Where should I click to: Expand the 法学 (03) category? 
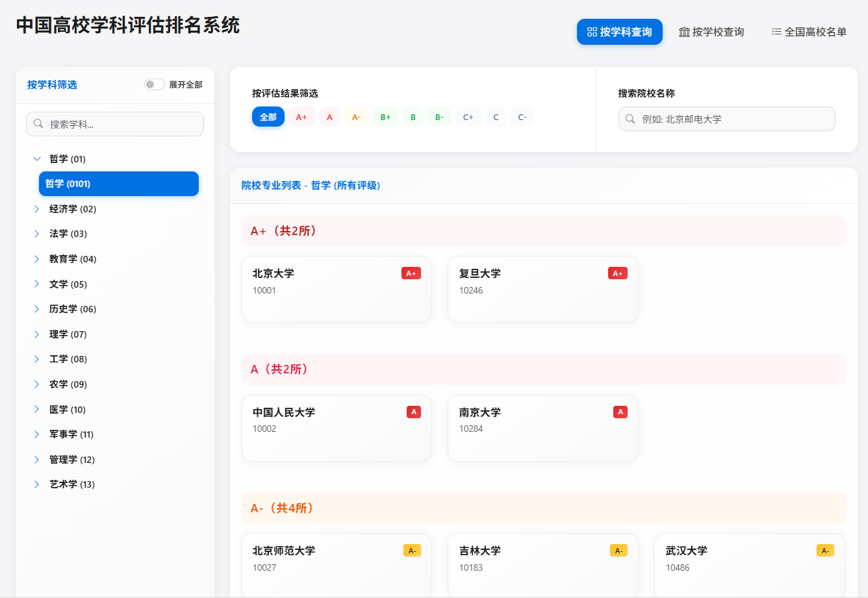tap(37, 234)
